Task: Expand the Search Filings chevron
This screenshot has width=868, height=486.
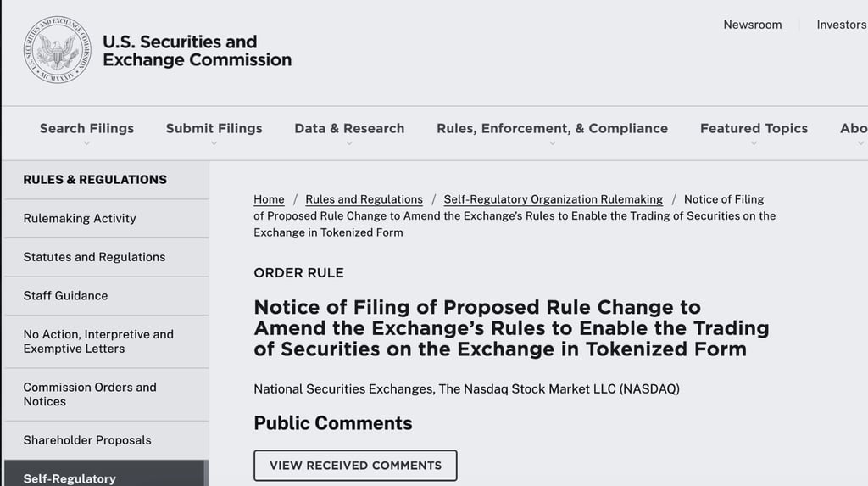Action: [x=86, y=143]
